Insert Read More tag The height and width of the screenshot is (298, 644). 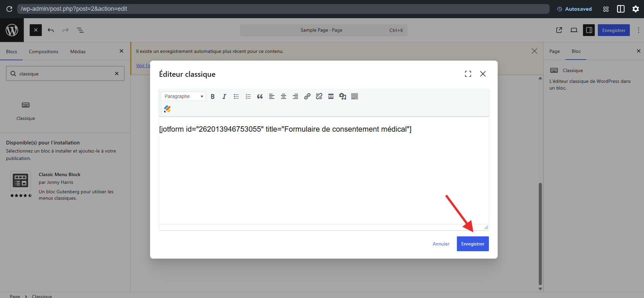331,96
